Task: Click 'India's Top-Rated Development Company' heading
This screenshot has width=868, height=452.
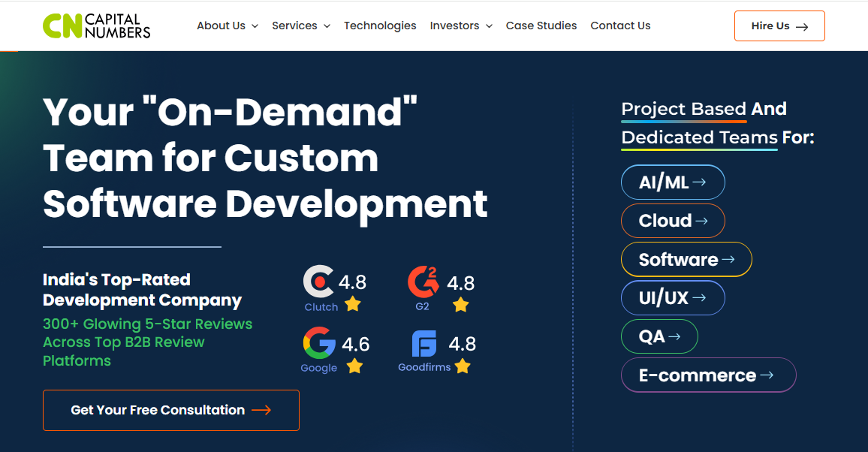Action: 142,290
